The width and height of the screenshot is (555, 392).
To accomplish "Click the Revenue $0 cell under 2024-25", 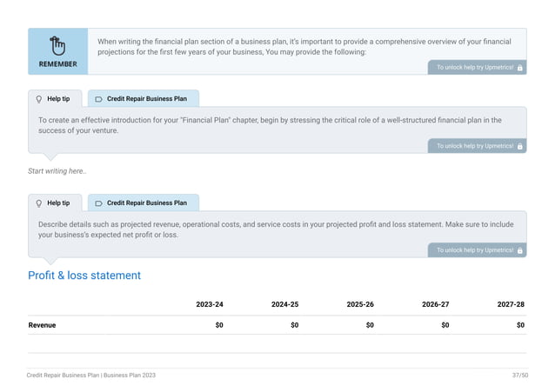I will 294,325.
